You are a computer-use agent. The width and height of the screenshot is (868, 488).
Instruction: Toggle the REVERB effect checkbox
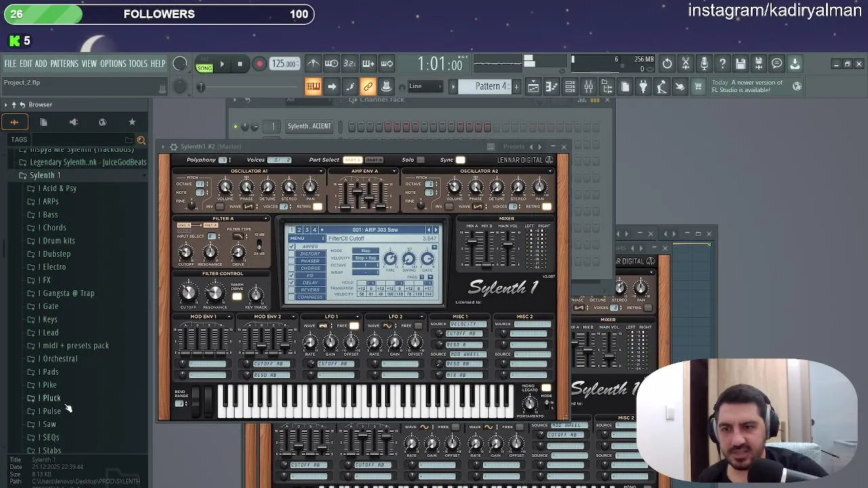click(292, 289)
